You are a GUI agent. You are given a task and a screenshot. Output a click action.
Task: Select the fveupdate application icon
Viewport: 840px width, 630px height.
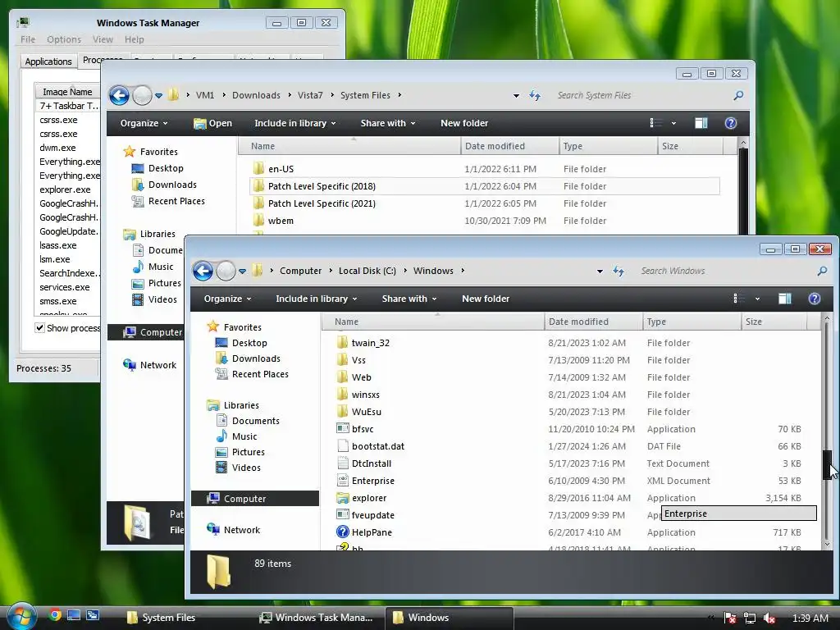pos(343,515)
